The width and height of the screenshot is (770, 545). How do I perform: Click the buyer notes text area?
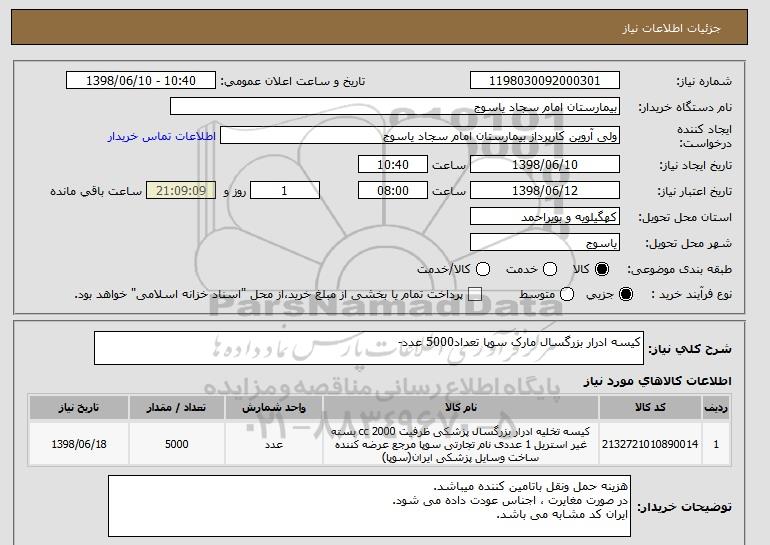tap(369, 506)
